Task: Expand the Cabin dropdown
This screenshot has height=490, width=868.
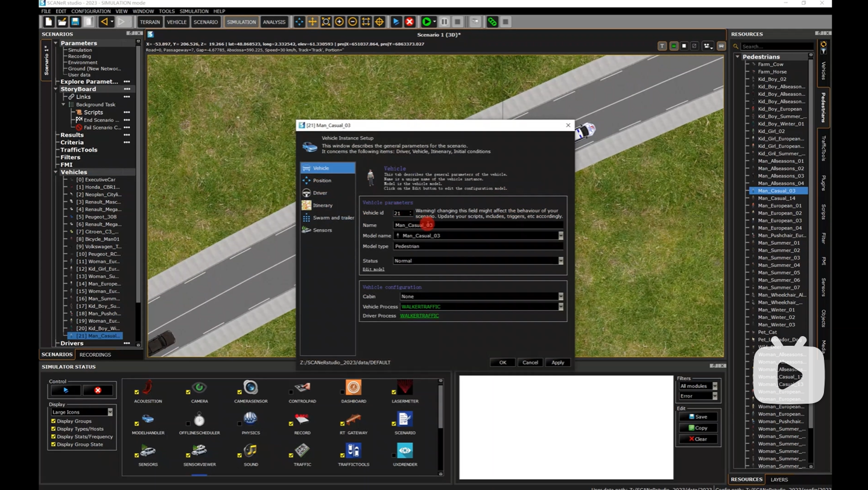Action: tap(560, 296)
